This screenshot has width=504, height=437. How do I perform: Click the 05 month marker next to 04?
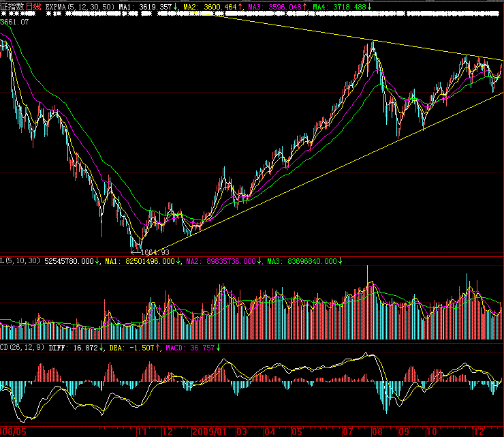tap(297, 432)
